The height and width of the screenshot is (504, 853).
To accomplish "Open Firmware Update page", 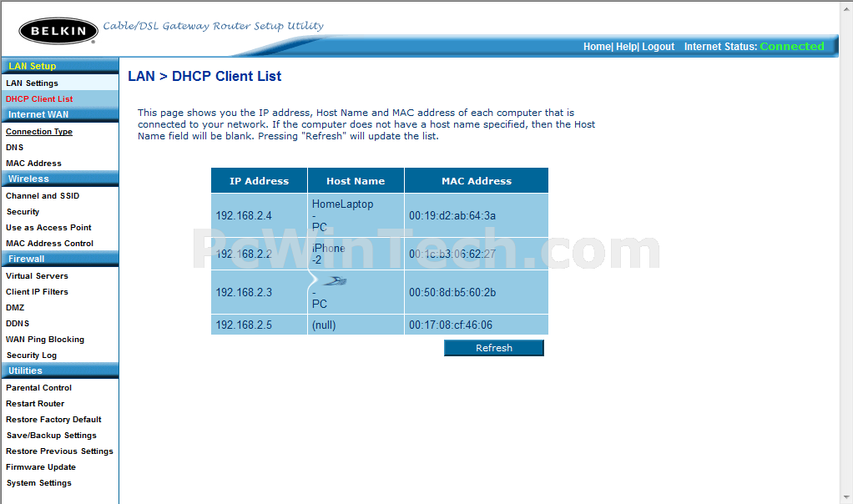I will pyautogui.click(x=41, y=467).
